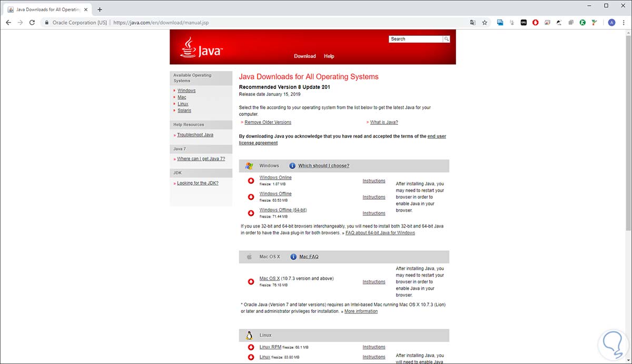Open Instructions for Windows Offline 64-bit

[x=374, y=213]
